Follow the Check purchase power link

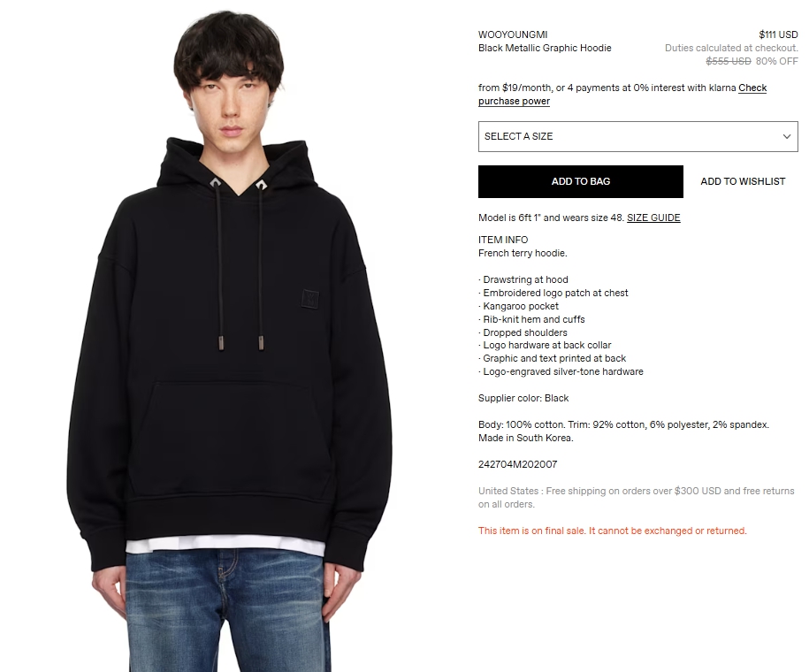[622, 95]
